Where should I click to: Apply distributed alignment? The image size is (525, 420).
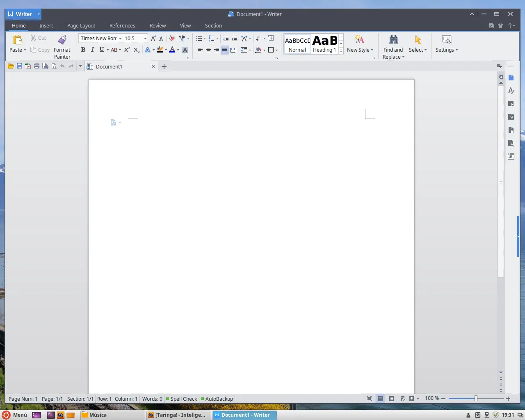point(233,50)
